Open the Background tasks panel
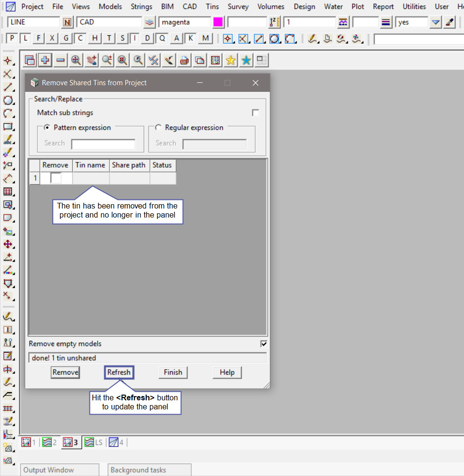464x476 pixels. (x=149, y=470)
